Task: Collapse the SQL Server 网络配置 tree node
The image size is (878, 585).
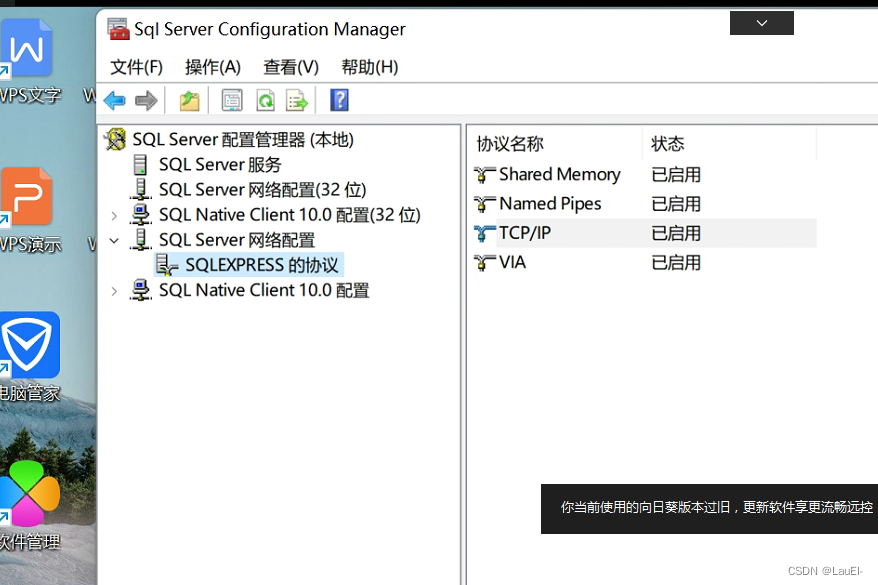Action: point(114,240)
